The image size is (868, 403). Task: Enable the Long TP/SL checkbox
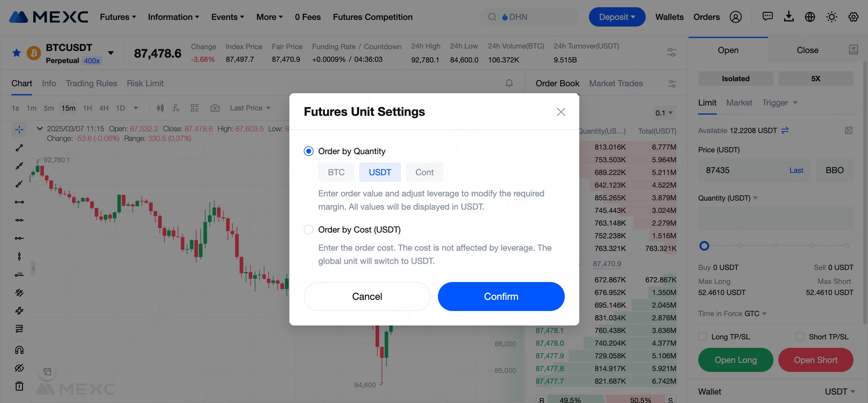[x=702, y=337]
